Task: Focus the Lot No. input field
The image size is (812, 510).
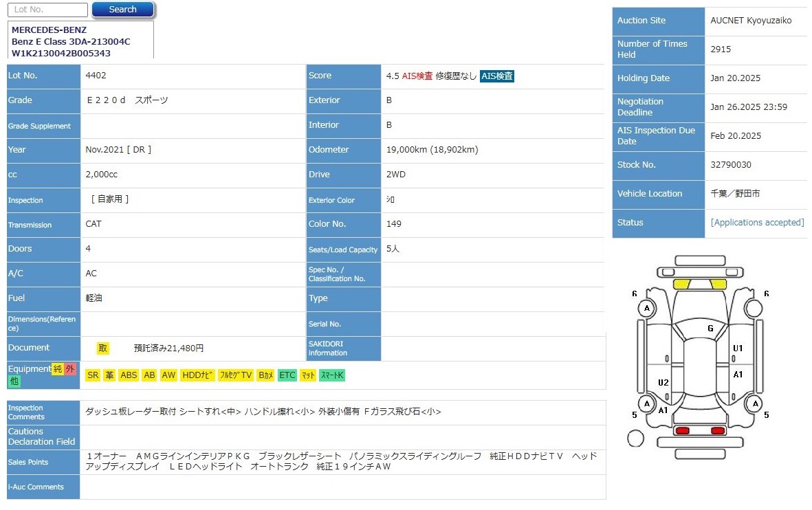Action: click(x=47, y=10)
